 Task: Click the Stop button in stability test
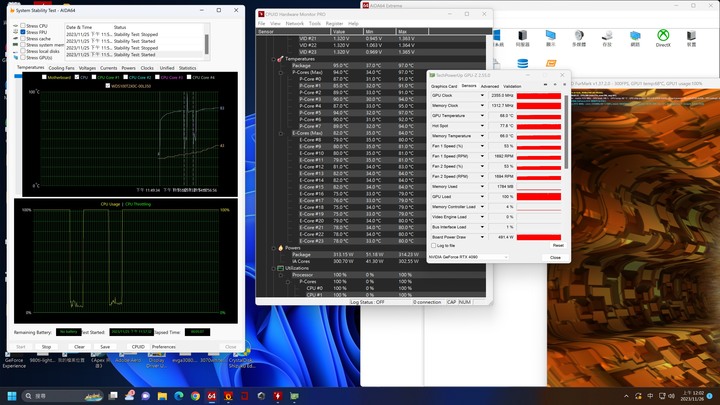point(46,347)
